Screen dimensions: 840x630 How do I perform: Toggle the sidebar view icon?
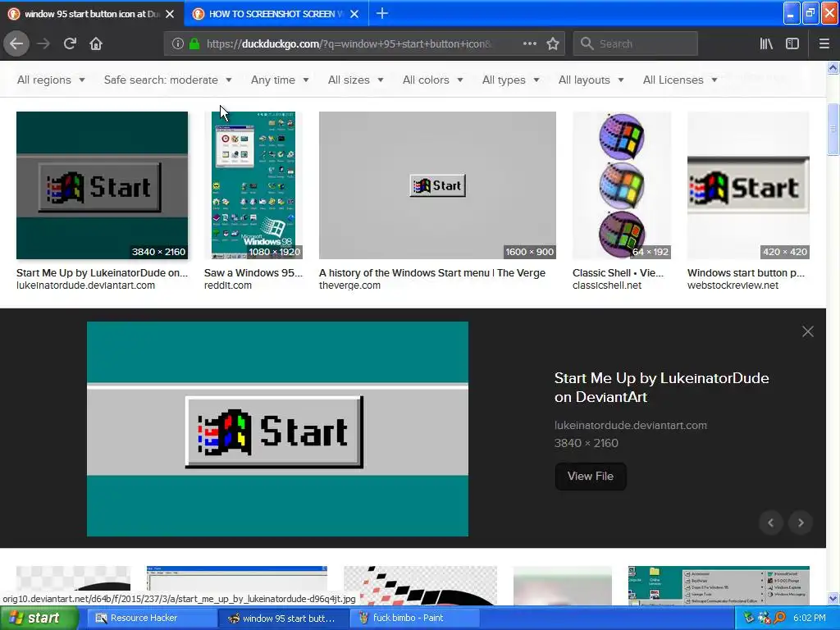792,43
